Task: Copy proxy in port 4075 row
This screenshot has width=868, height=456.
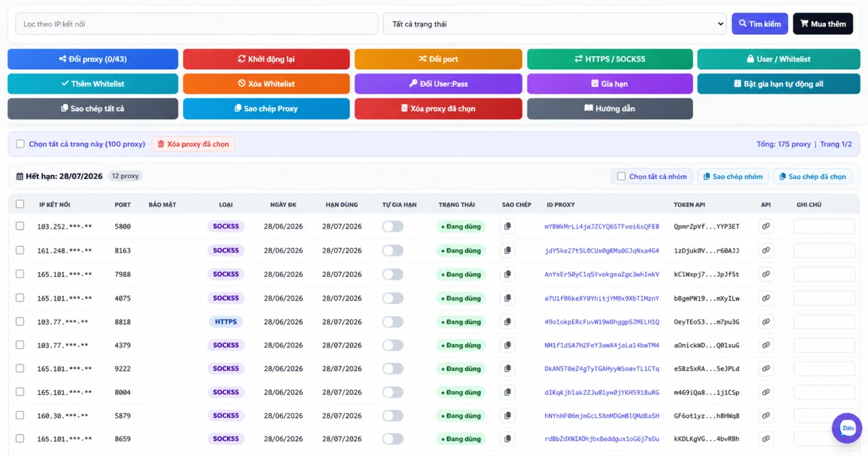Action: point(507,298)
